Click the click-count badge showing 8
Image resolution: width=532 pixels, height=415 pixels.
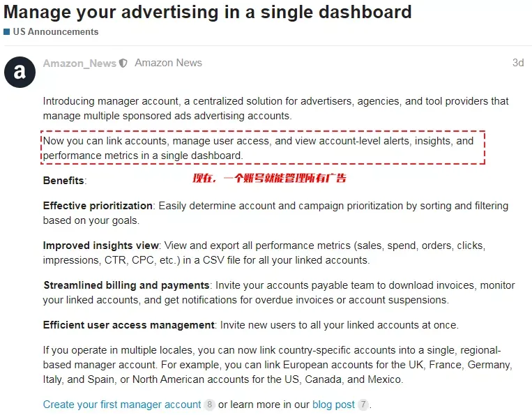(x=209, y=405)
